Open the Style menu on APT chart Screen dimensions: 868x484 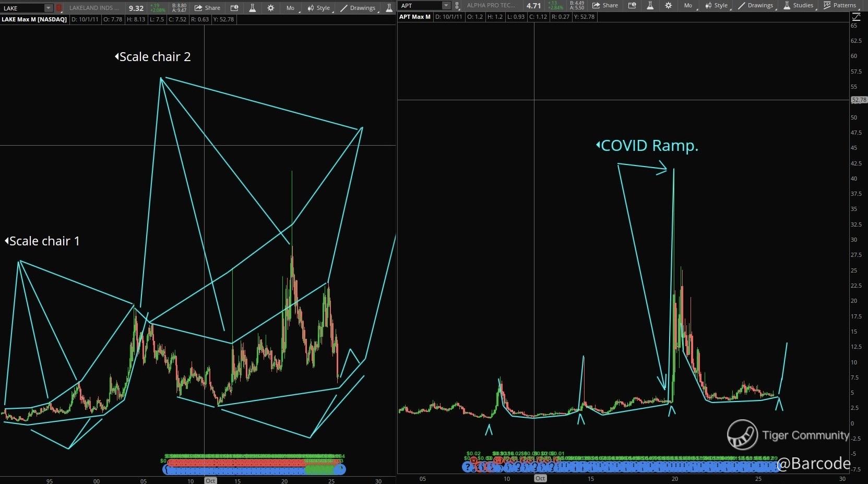(x=717, y=5)
